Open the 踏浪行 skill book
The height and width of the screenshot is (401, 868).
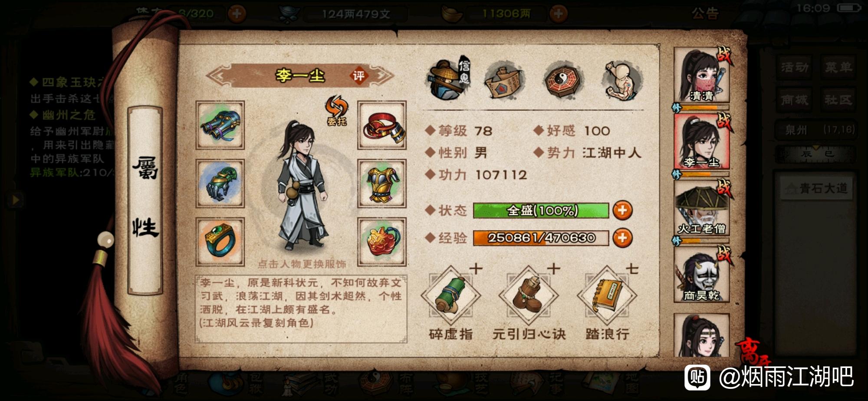(607, 295)
